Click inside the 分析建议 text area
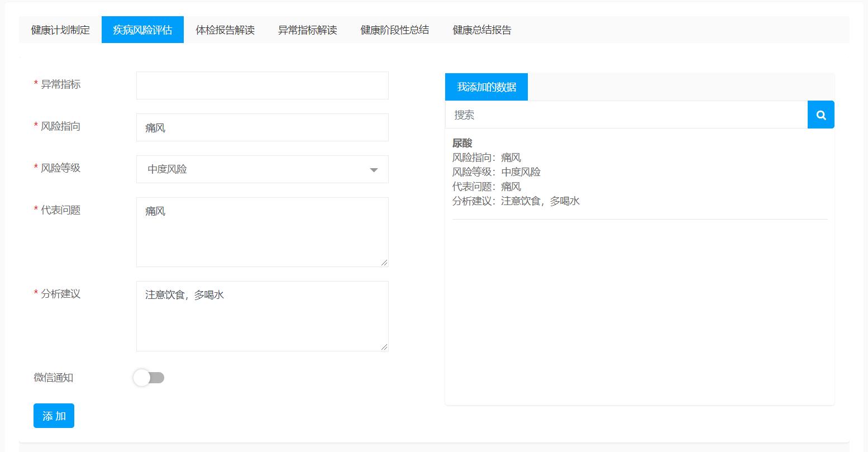The height and width of the screenshot is (452, 868). [262, 316]
